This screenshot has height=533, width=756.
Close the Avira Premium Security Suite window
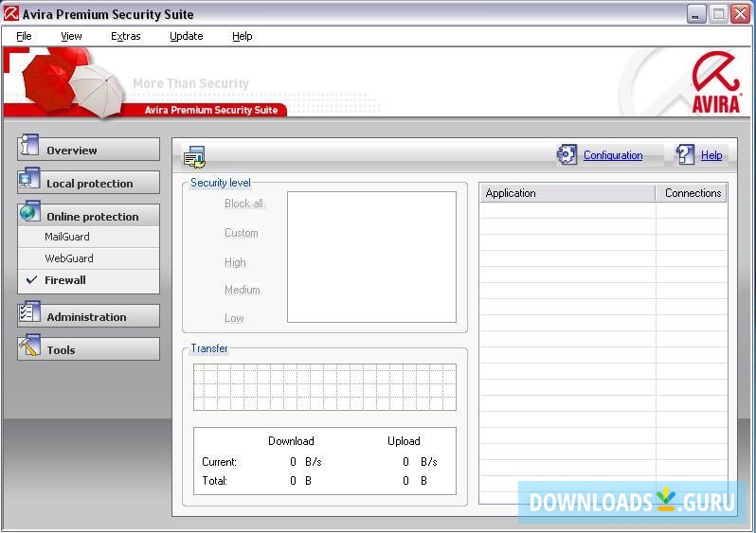pyautogui.click(x=740, y=14)
